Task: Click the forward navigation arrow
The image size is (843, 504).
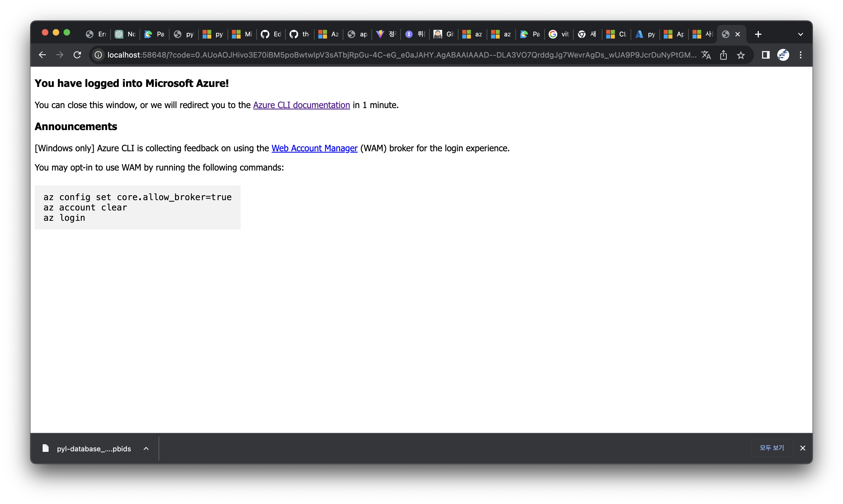Action: coord(60,55)
